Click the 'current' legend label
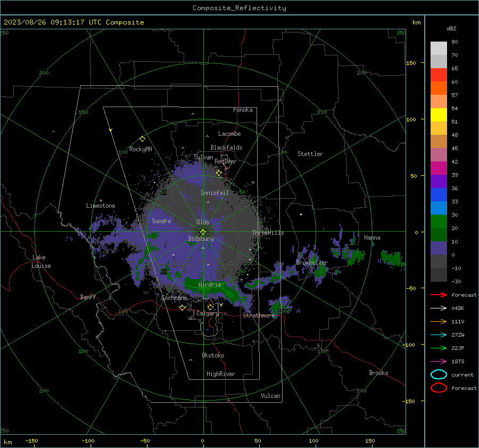This screenshot has height=448, width=479. click(463, 374)
